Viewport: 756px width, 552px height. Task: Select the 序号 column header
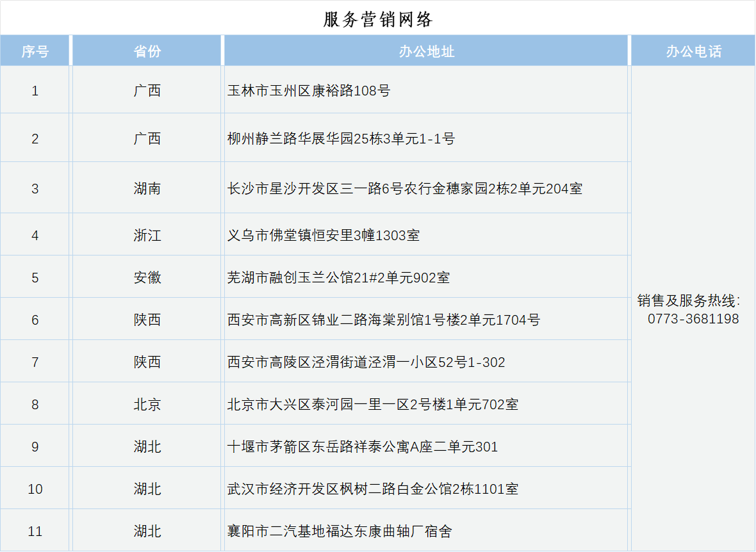(x=35, y=49)
